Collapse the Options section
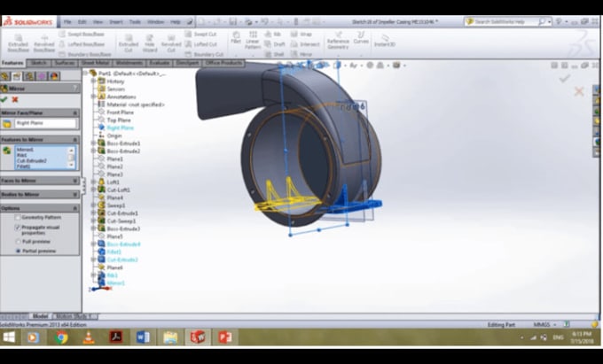Image resolution: width=603 pixels, height=364 pixels. [x=75, y=208]
